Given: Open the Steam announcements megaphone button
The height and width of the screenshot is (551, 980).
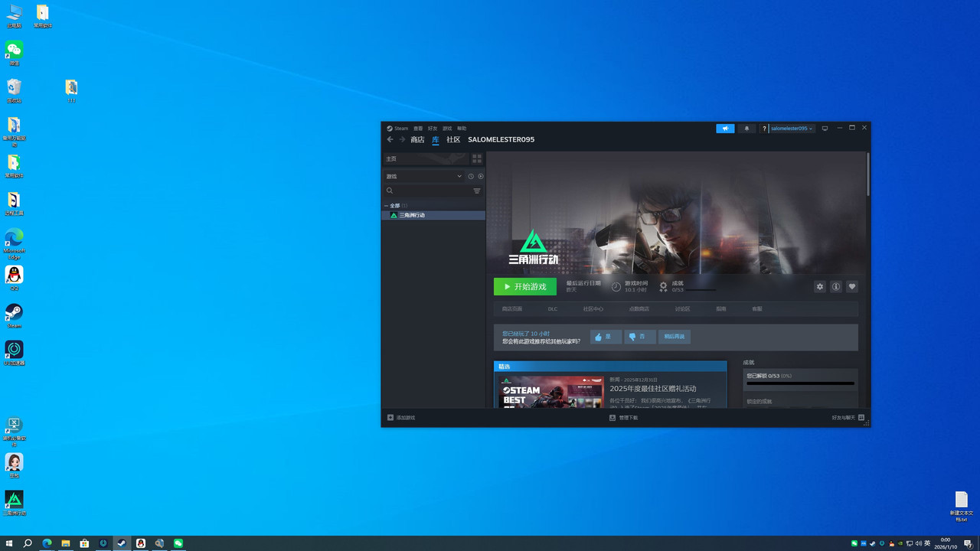Looking at the screenshot, I should 725,129.
